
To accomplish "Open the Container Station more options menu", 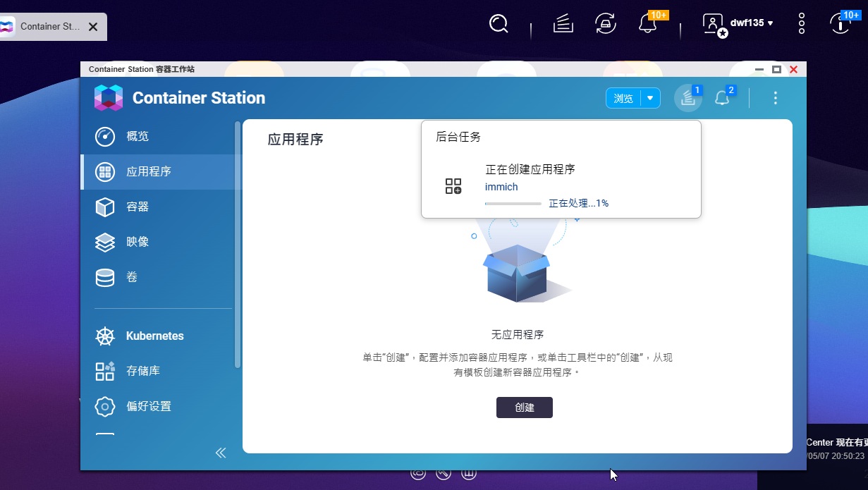I will 776,98.
